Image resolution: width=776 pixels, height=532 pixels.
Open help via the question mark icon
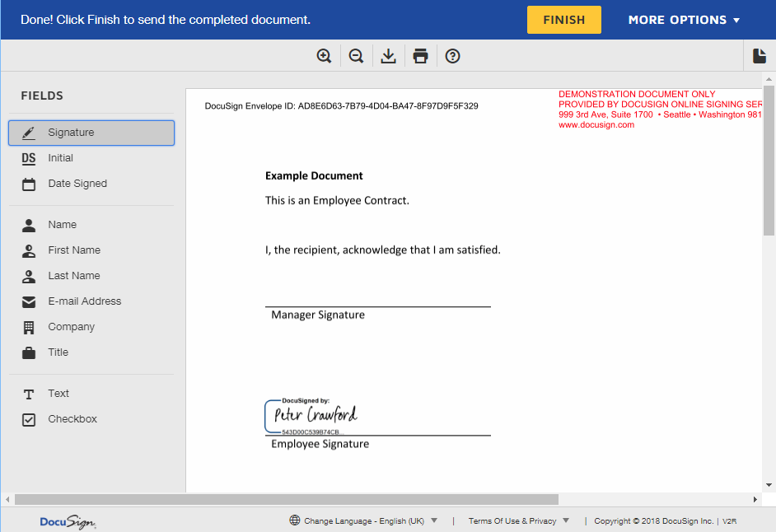[x=452, y=56]
